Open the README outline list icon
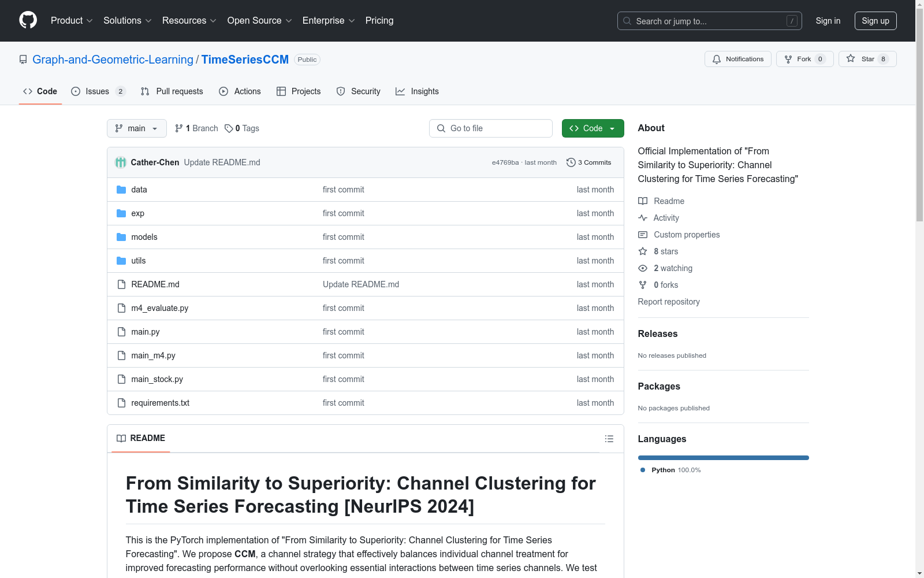 tap(609, 439)
